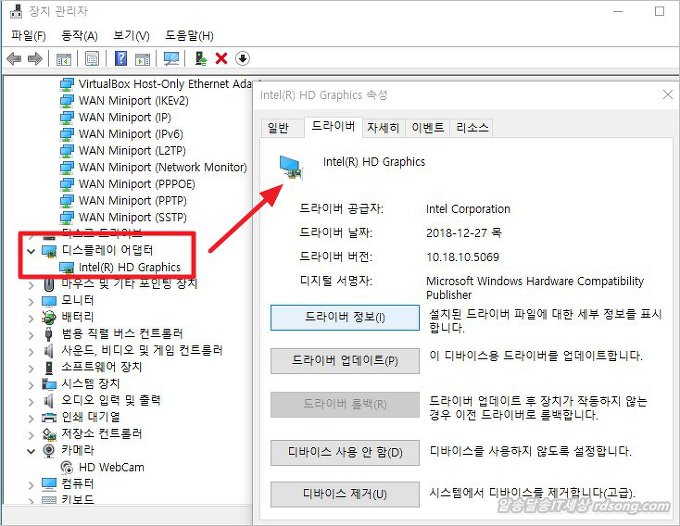Click the disable device down-arrow icon
Viewport: 680px width, 526px height.
pos(242,59)
